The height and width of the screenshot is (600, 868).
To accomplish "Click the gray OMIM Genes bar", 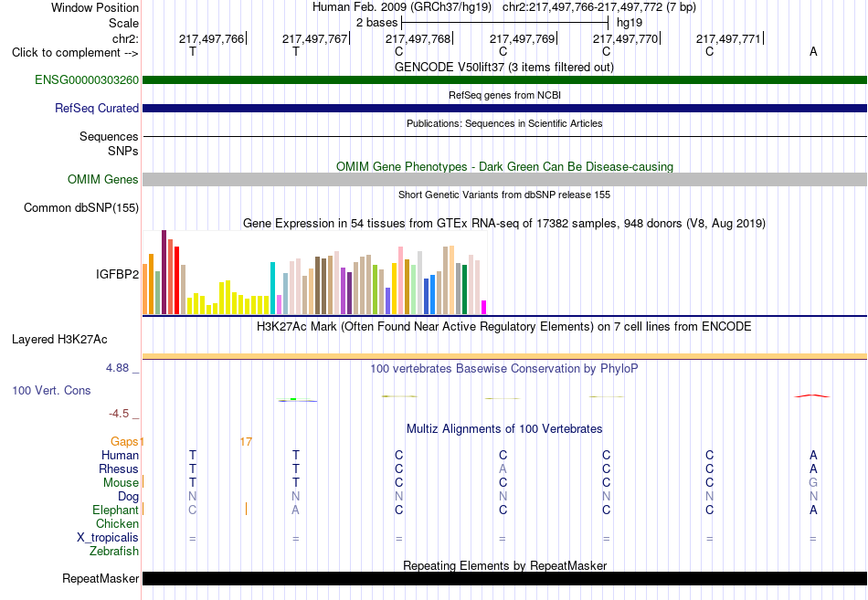I will point(504,179).
